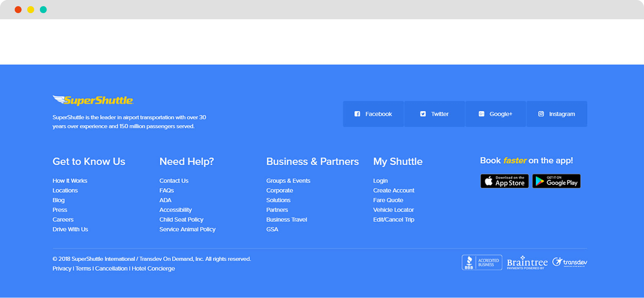Click the Book faster on the app! text
The image size is (644, 298).
click(x=527, y=161)
